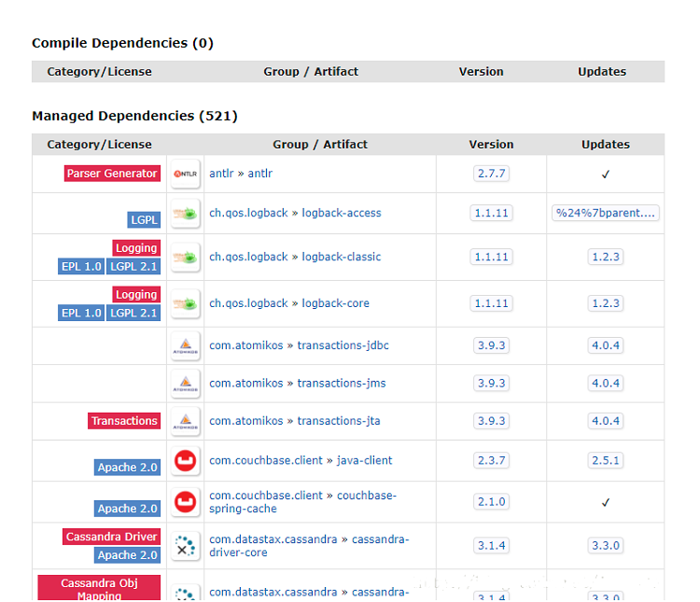This screenshot has width=700, height=602.
Task: Click Logging tag in logback-core row
Action: click(136, 295)
